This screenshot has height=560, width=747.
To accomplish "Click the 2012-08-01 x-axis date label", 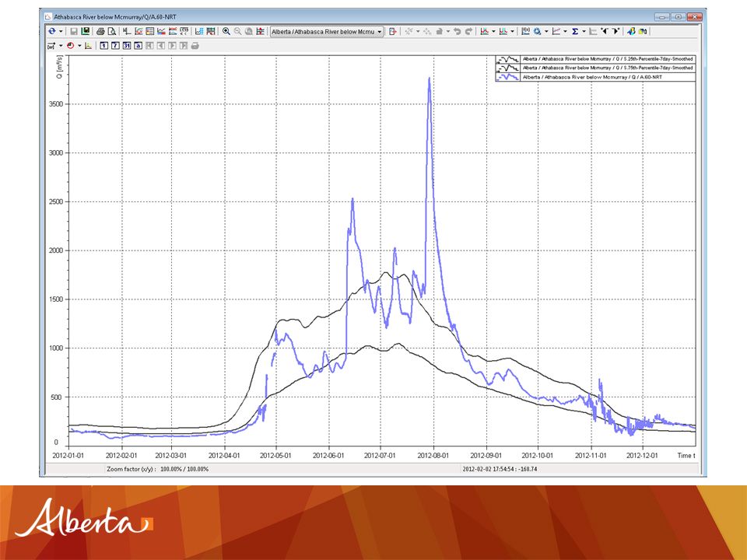I will [x=433, y=456].
